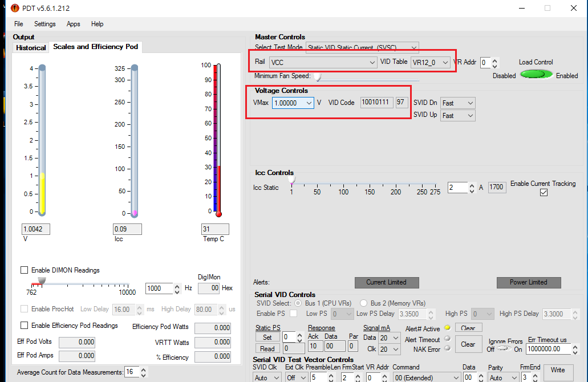Increase the PreambleLen value
Image resolution: width=588 pixels, height=382 pixels.
click(331, 375)
